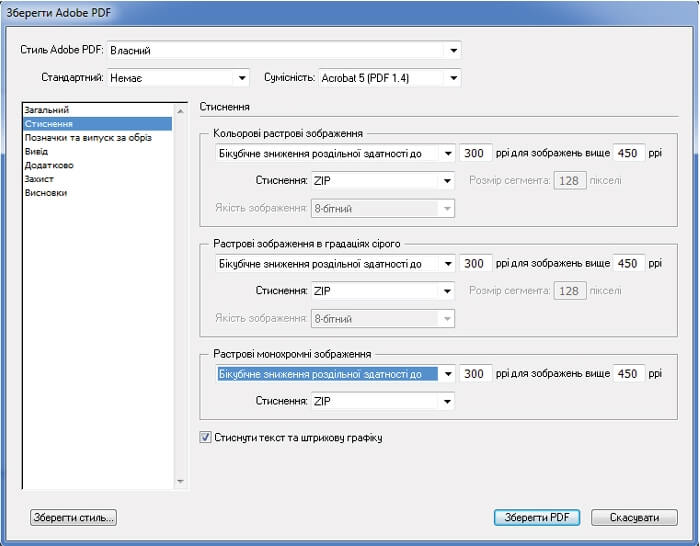Select 'Позначки та випуск за обріз' section

87,137
